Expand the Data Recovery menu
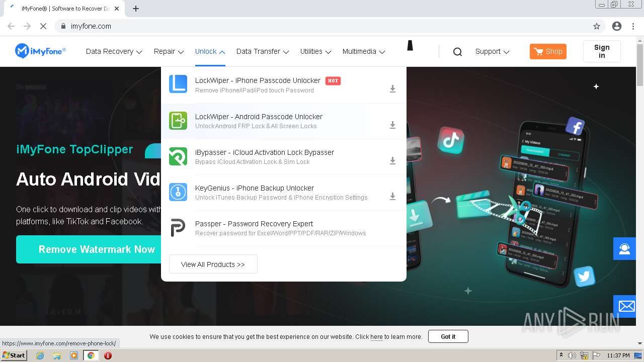Viewport: 644px width, 362px height. pyautogui.click(x=114, y=51)
